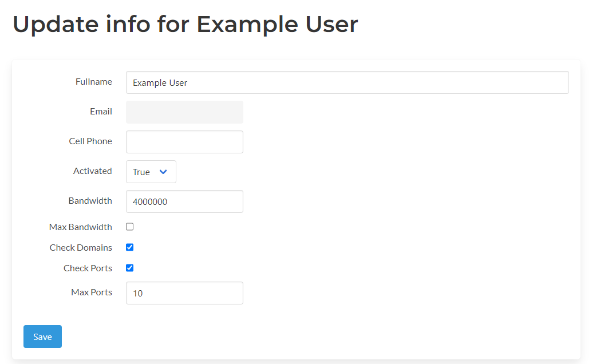Image resolution: width=592 pixels, height=364 pixels.
Task: Uncheck the Check Domains checkbox
Action: point(129,247)
